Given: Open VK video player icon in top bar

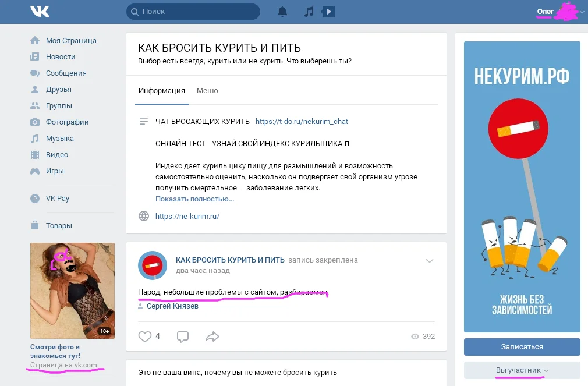Looking at the screenshot, I should point(328,11).
